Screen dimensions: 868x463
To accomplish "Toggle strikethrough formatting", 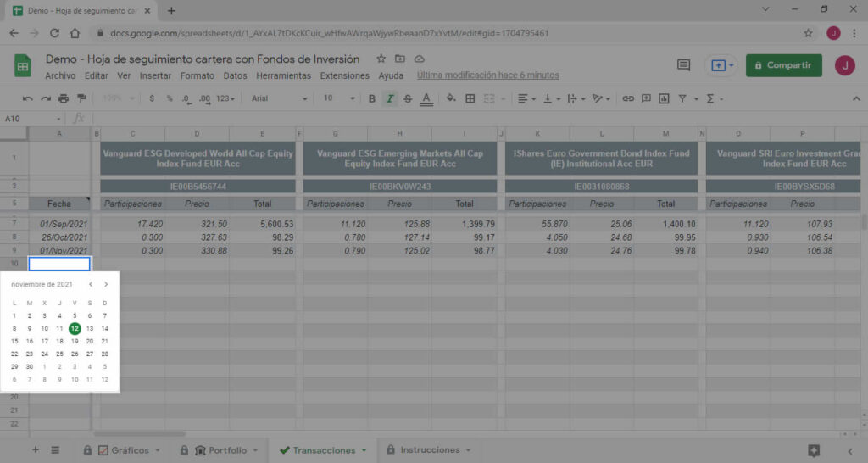I will 408,98.
